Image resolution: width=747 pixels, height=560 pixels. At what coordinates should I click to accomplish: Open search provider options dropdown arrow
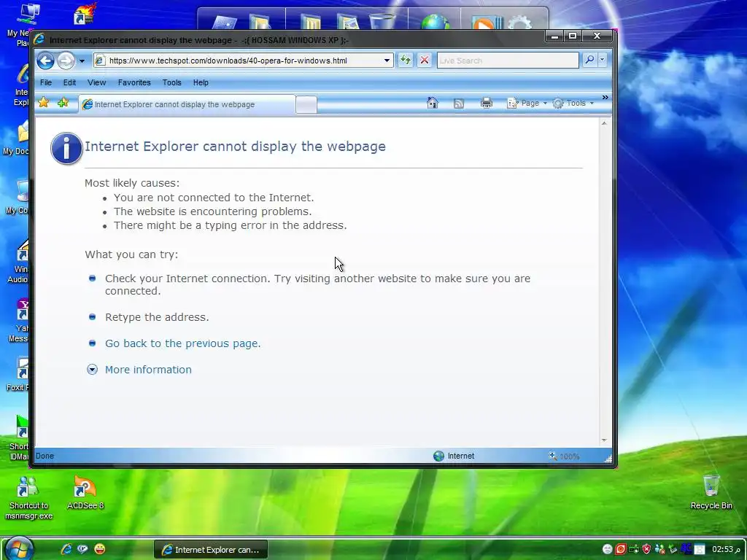pos(602,60)
